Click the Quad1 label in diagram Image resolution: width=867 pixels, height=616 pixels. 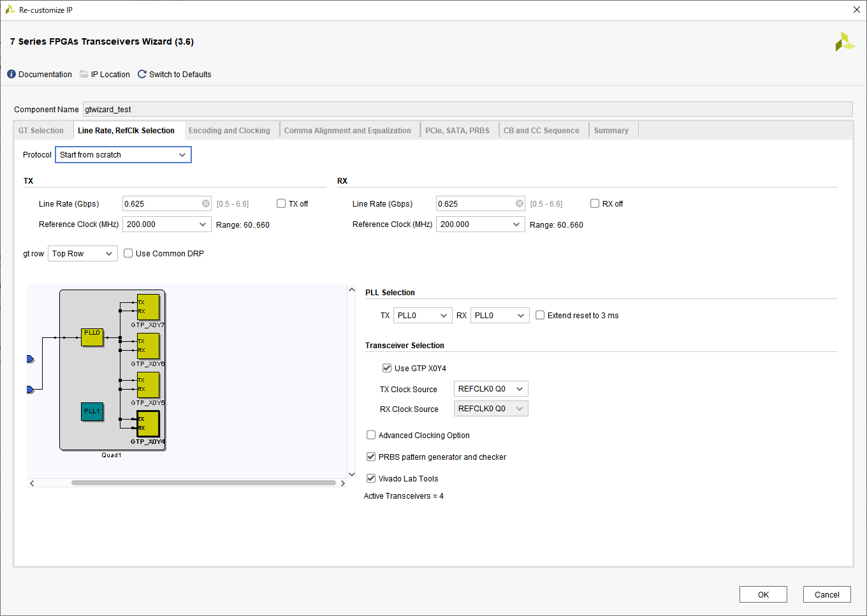click(112, 455)
